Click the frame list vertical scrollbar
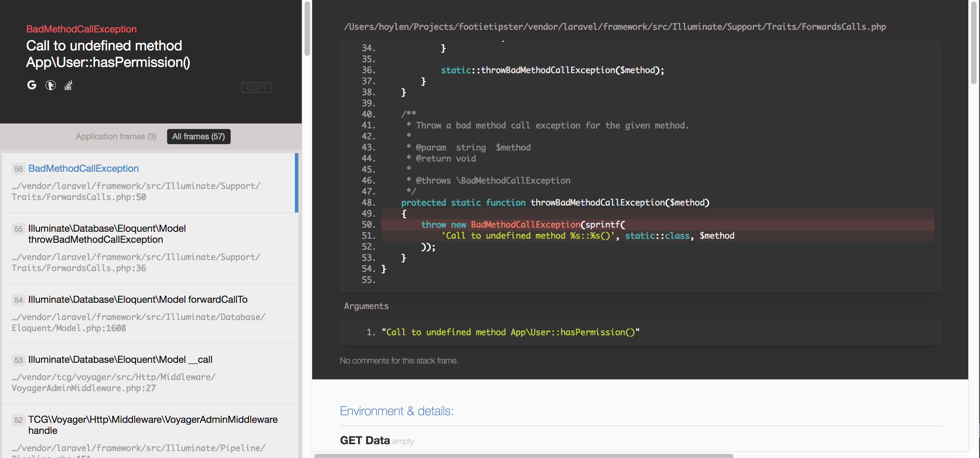The height and width of the screenshot is (458, 980). [307, 29]
